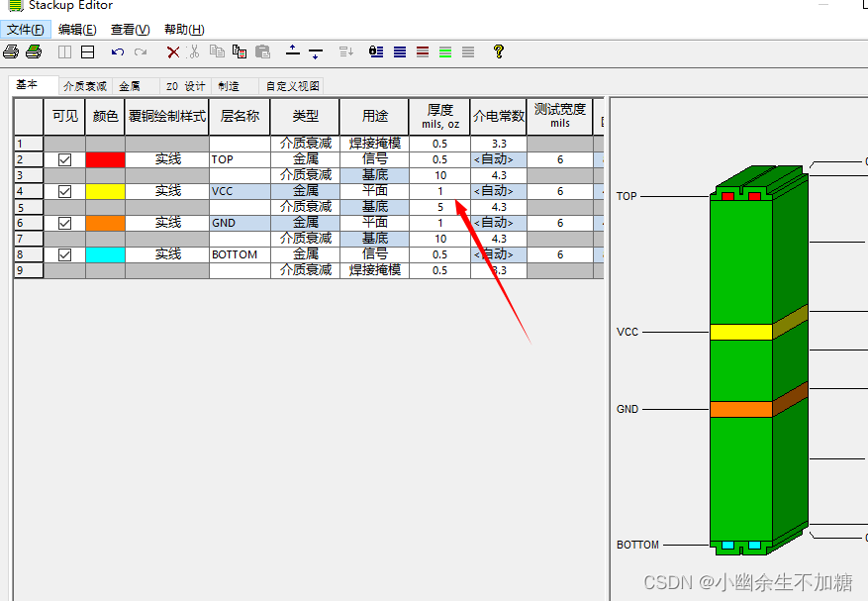Click the yellow color swatch of VCC

click(x=105, y=192)
